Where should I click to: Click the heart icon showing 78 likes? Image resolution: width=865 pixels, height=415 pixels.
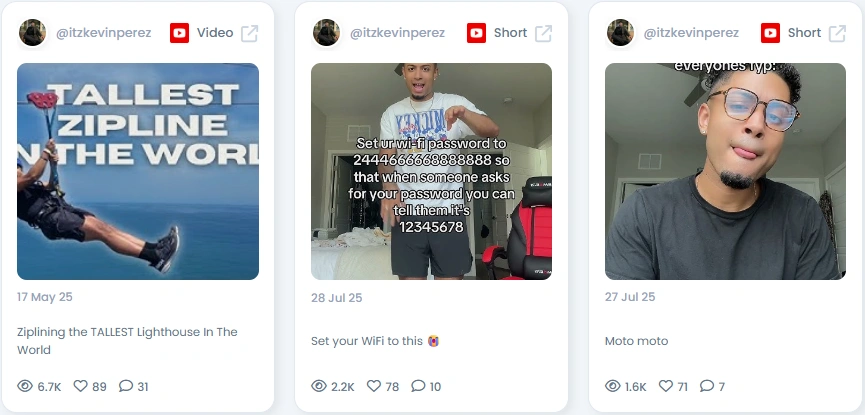pyautogui.click(x=374, y=386)
